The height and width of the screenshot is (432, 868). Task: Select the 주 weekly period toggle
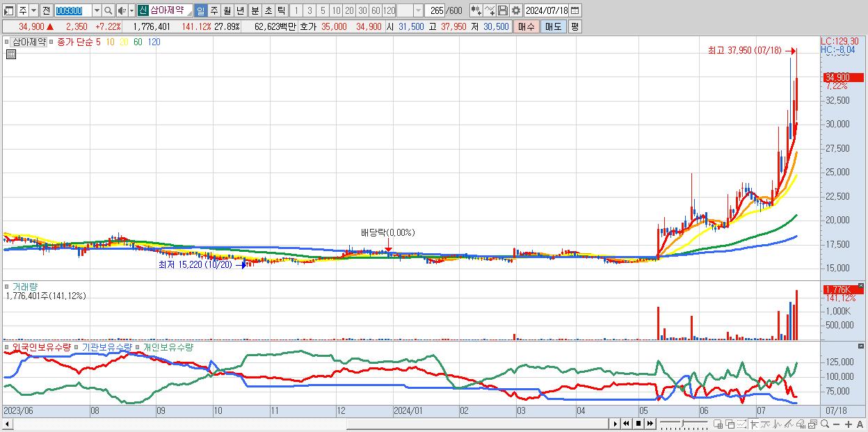point(214,10)
